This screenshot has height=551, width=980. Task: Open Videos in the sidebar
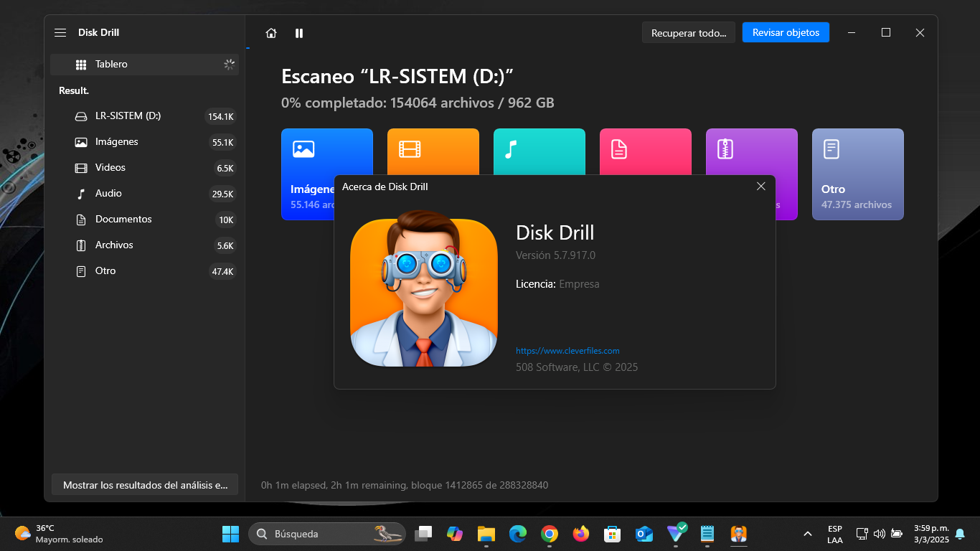144,168
